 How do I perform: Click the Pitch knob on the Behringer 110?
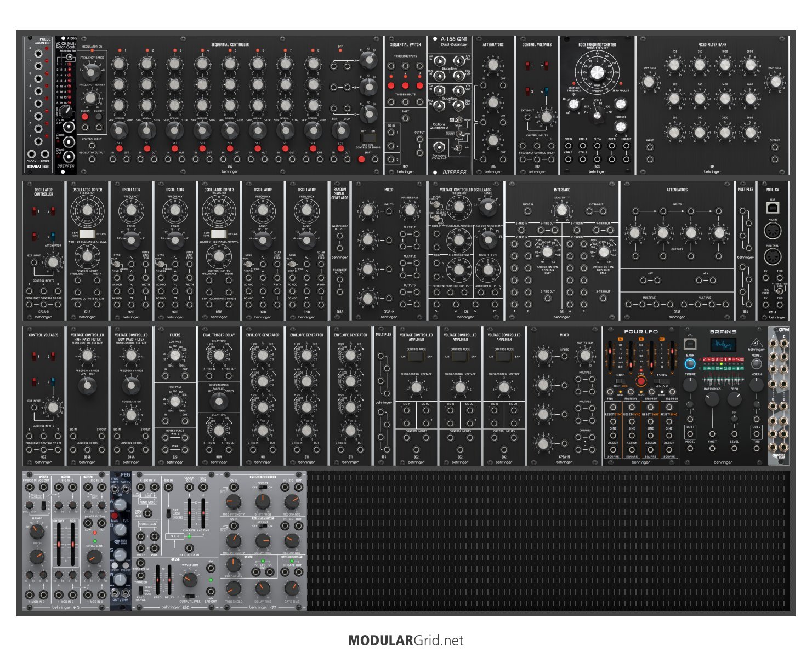[37, 557]
